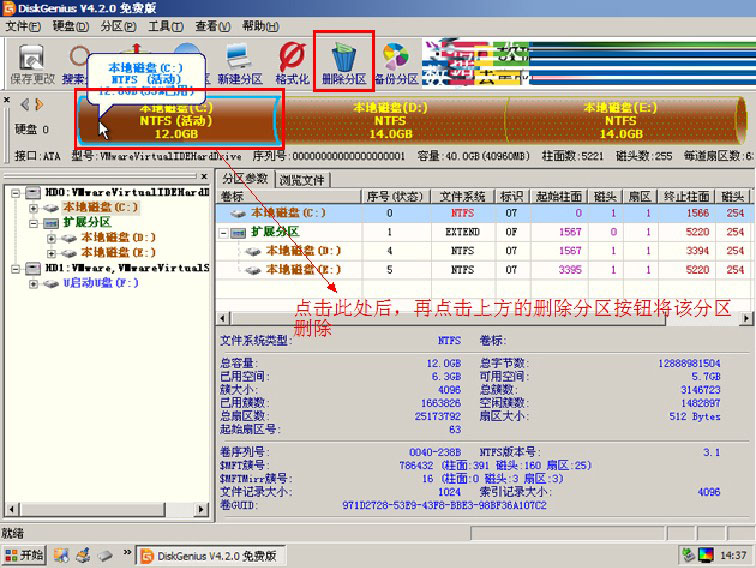Open the 分区(P) menu

(118, 26)
